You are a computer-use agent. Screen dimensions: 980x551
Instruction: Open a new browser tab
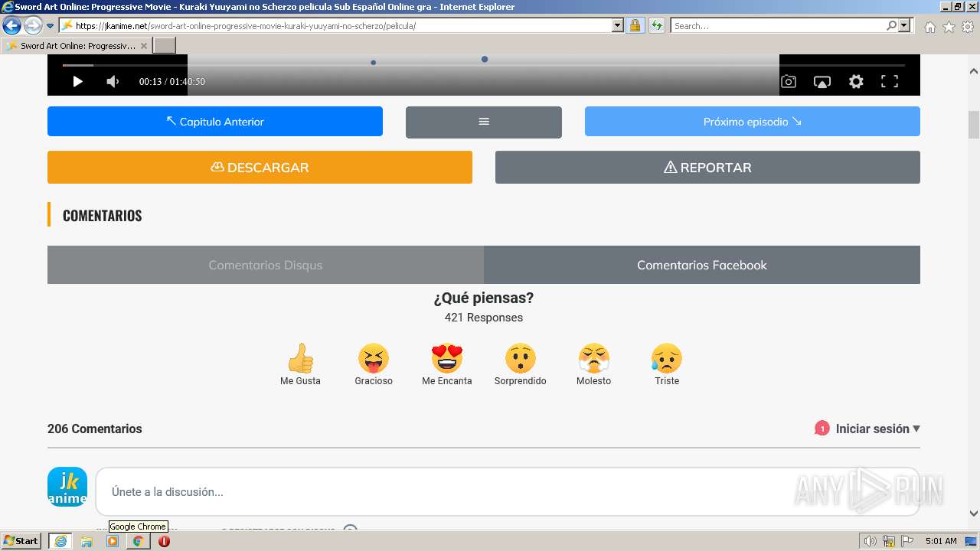[165, 46]
